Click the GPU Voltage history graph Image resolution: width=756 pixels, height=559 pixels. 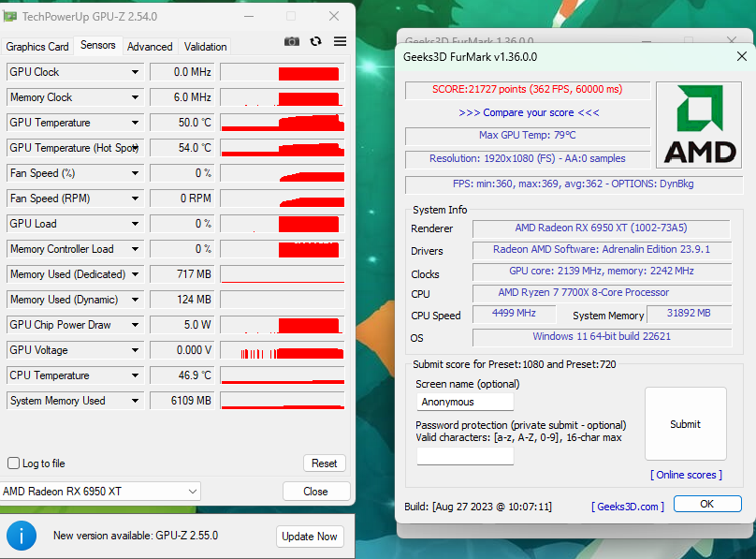283,350
